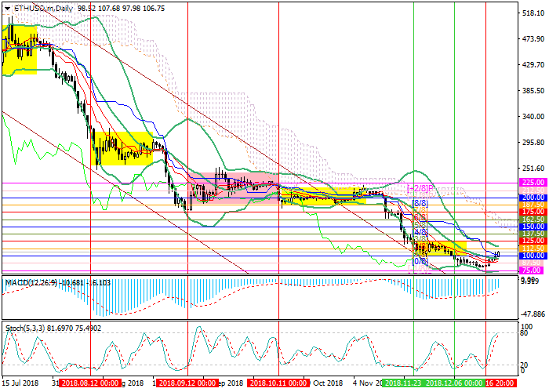Click the [8/8] Murrey level label
Screen dimensions: 549x392
coord(420,202)
